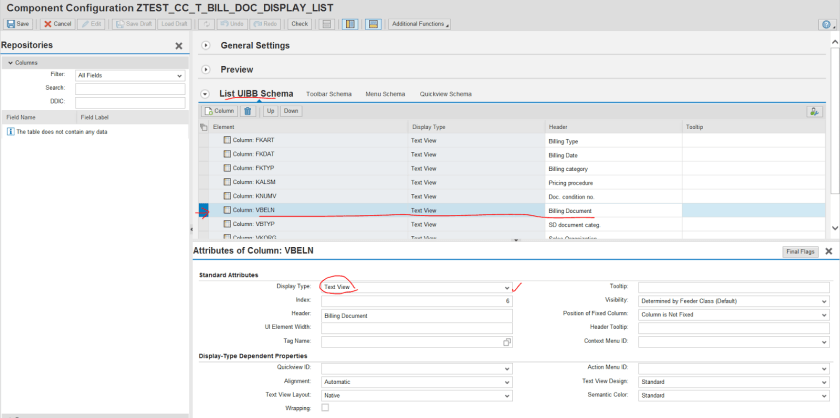
Task: Tick the checkbox for Column KALSM
Action: (x=227, y=183)
